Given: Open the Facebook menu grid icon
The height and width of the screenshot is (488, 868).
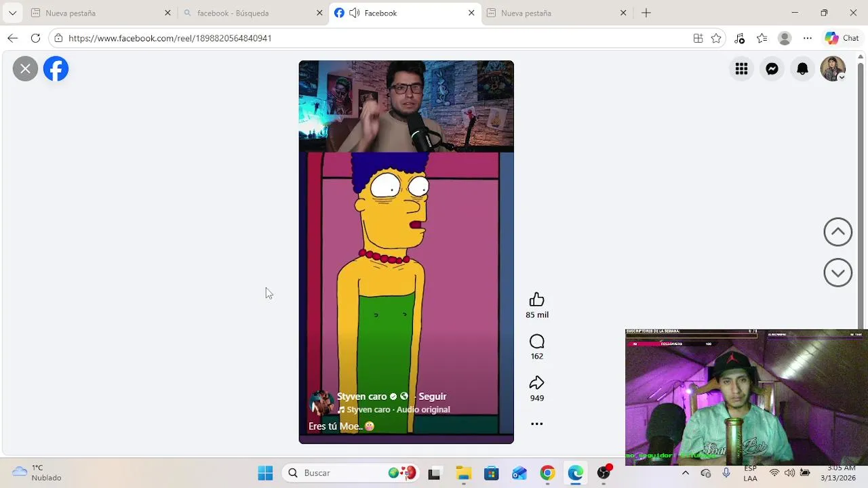Looking at the screenshot, I should point(741,68).
